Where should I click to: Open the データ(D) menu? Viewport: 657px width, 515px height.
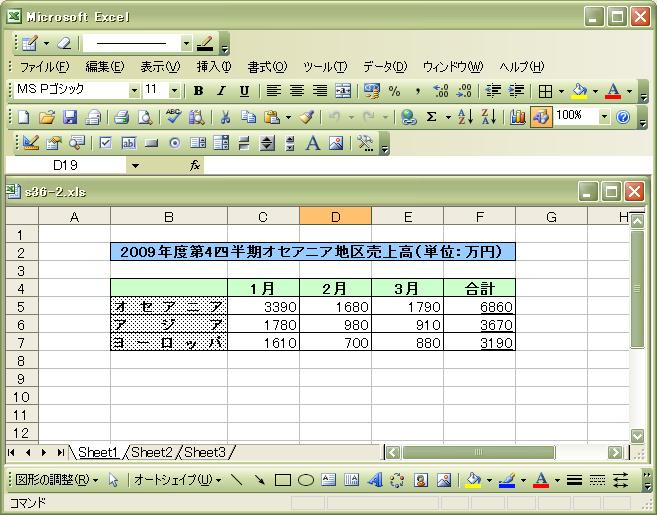(385, 67)
